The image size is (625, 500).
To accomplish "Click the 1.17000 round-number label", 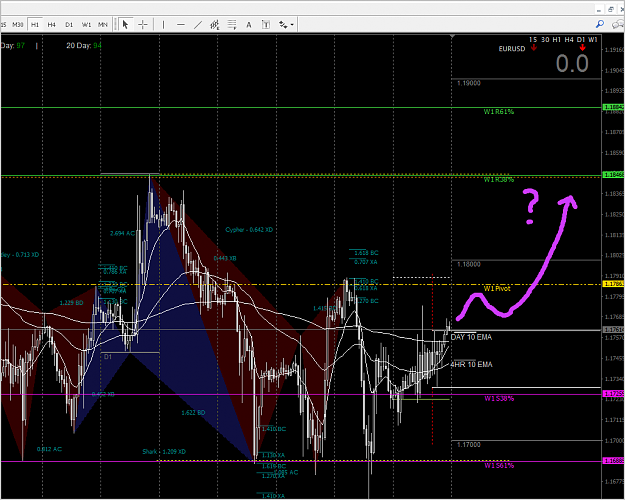I will pyautogui.click(x=469, y=445).
